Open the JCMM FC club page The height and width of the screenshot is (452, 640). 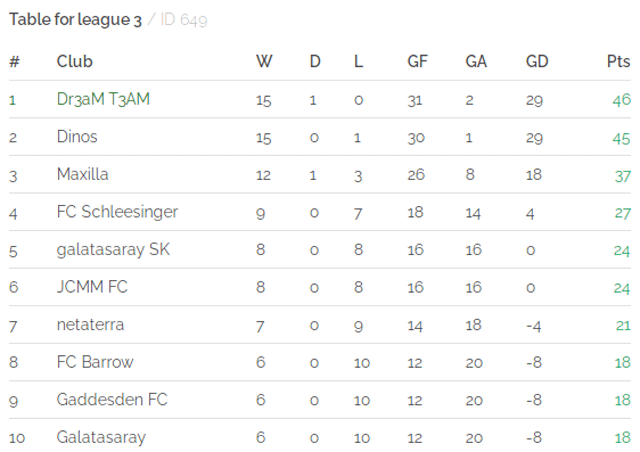pos(92,287)
